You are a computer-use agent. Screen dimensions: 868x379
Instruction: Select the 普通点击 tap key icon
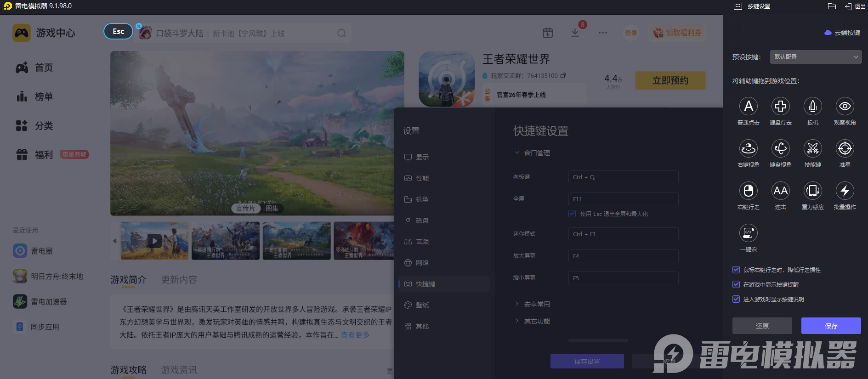[x=748, y=107]
